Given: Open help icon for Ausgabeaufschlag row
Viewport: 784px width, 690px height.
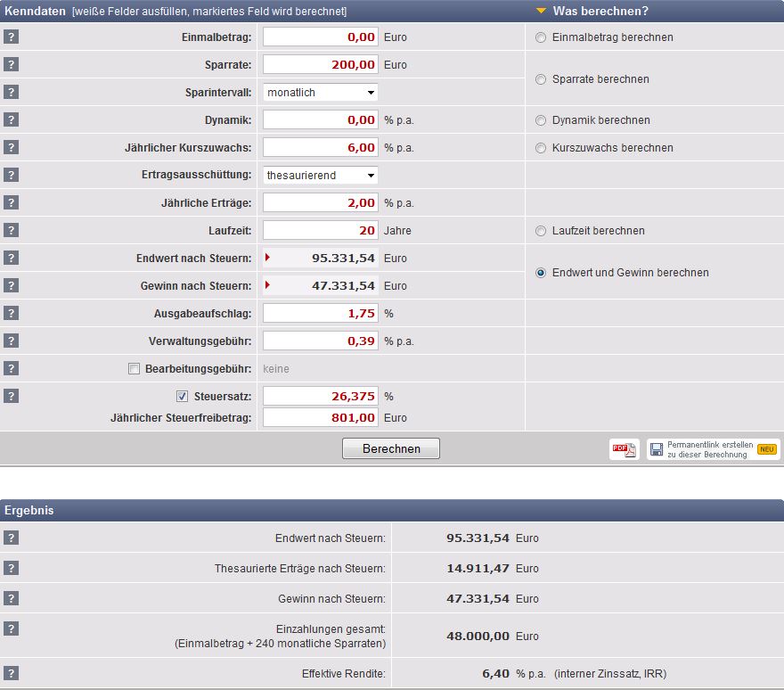Looking at the screenshot, I should click(x=11, y=313).
